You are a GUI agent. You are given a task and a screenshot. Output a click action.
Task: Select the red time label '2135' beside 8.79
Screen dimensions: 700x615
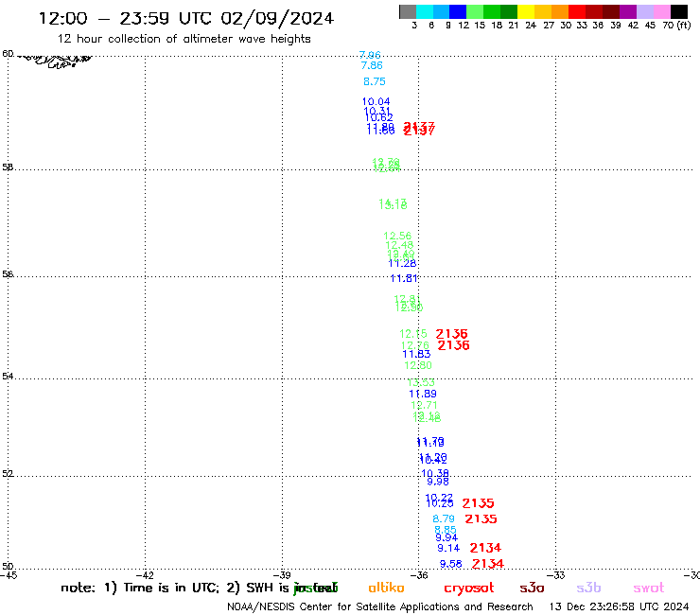click(481, 519)
